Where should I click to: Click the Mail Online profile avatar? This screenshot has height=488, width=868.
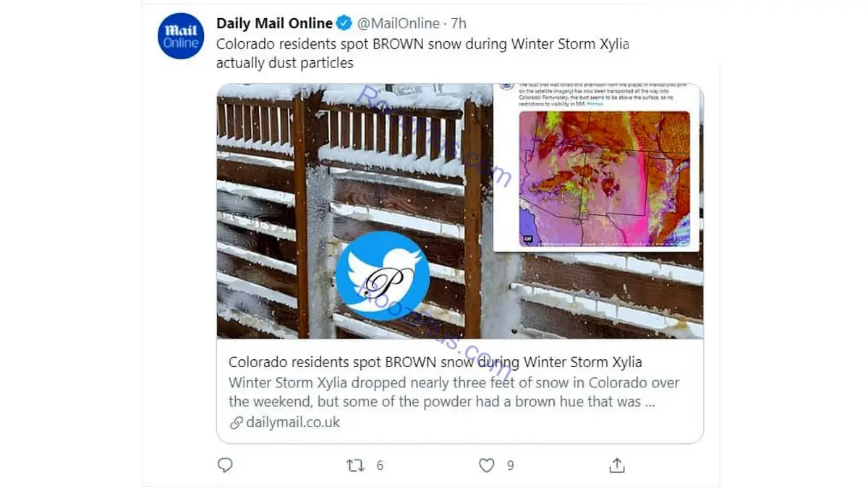point(181,36)
